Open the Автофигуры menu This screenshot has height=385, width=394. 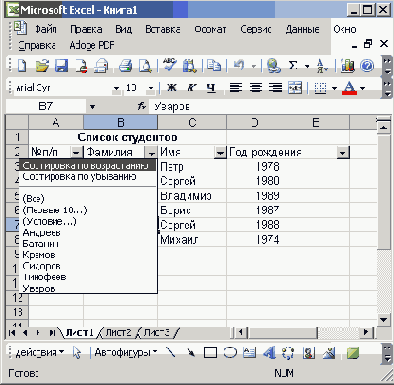(x=125, y=352)
